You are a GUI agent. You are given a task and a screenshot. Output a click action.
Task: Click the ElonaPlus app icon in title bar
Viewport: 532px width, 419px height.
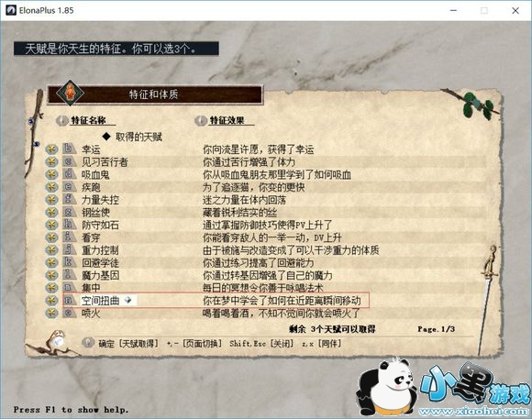(11, 10)
